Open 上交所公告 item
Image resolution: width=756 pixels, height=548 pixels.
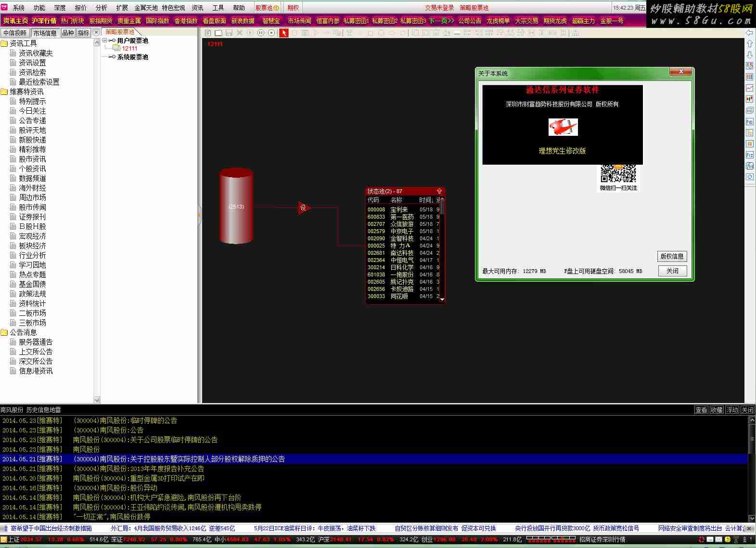pyautogui.click(x=36, y=352)
